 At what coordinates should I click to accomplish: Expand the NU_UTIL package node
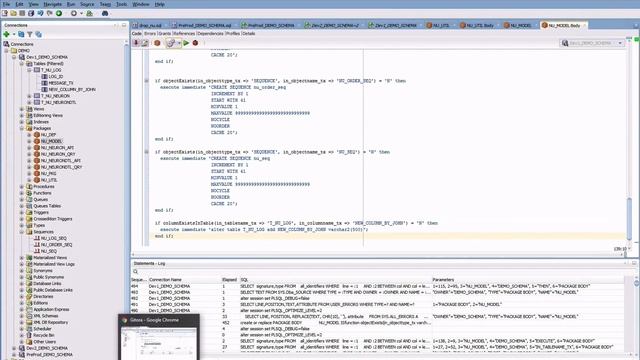[x=29, y=180]
